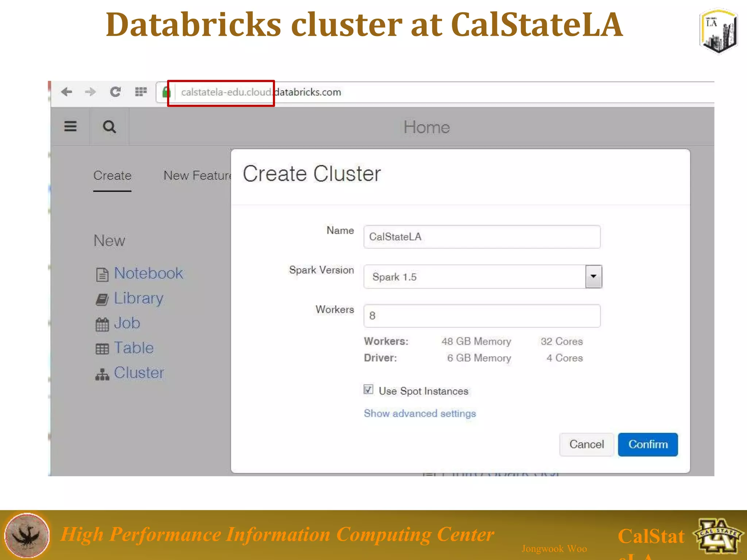The width and height of the screenshot is (747, 560).
Task: Open the Job link
Action: 127,323
